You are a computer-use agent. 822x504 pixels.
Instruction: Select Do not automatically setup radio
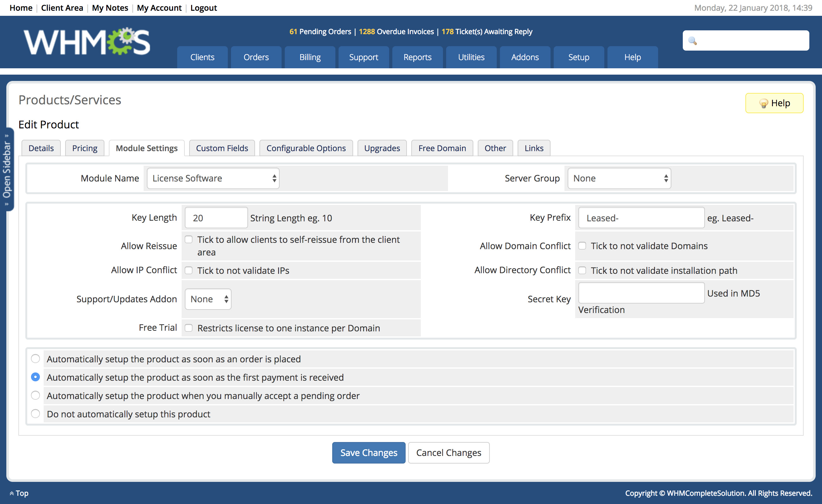tap(35, 414)
